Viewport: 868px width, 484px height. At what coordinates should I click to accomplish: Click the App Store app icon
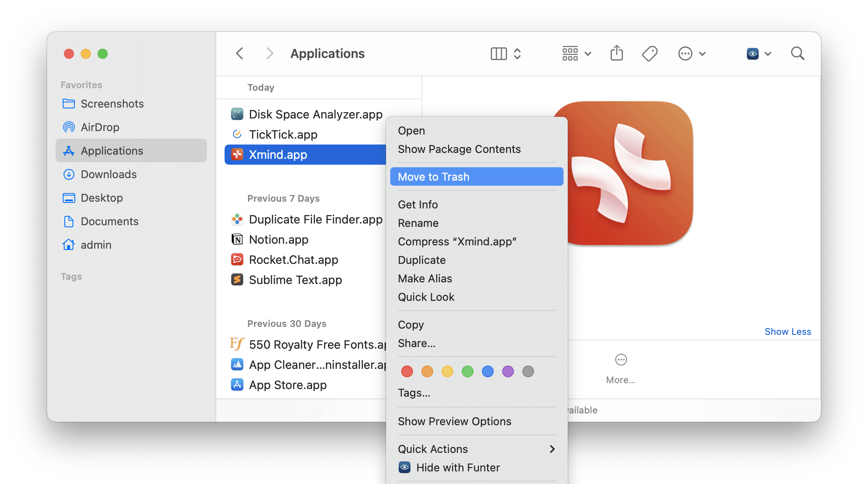coord(237,385)
